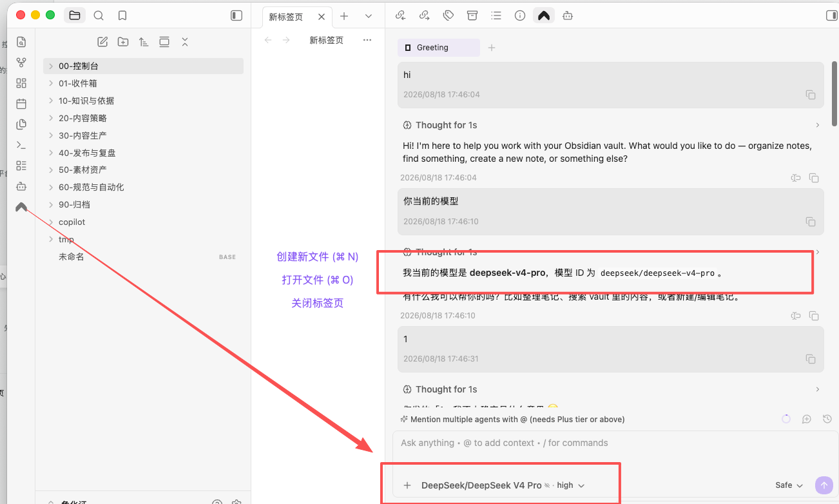Open the outline list panel icon
The image size is (839, 504).
click(x=496, y=15)
